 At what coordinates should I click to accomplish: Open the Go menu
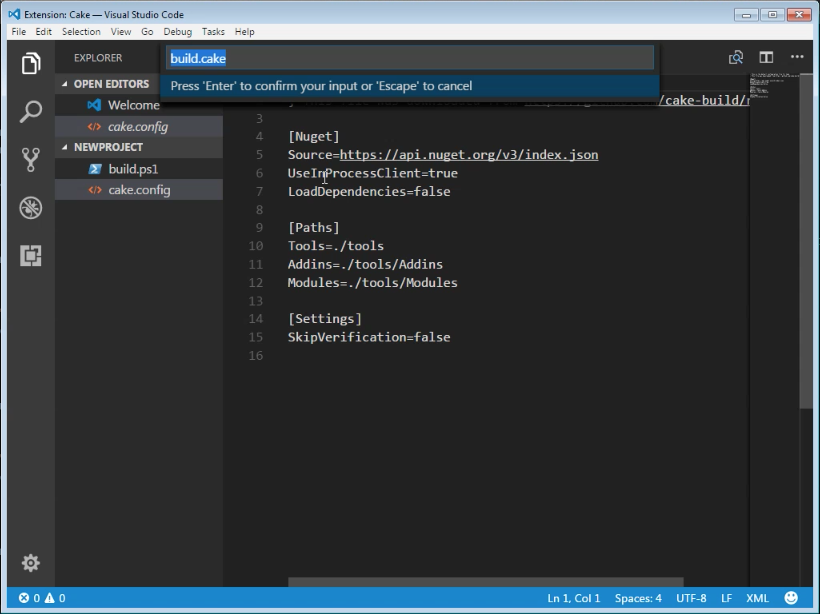147,31
